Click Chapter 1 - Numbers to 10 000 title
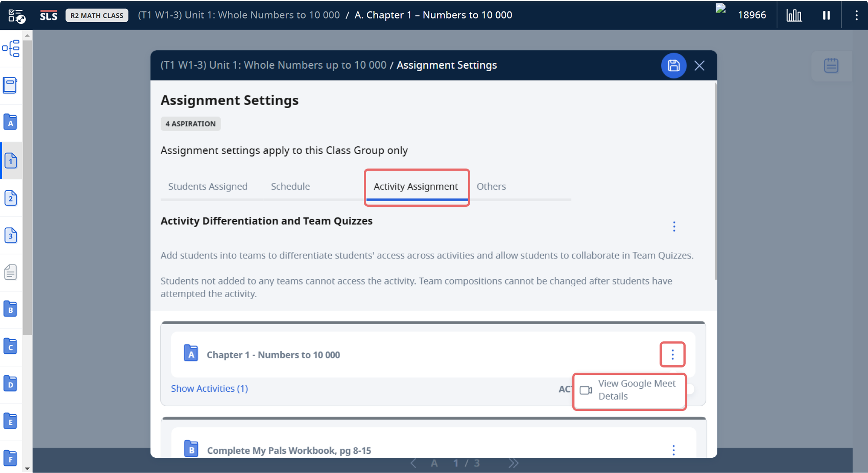Viewport: 868px width, 473px height. click(273, 355)
